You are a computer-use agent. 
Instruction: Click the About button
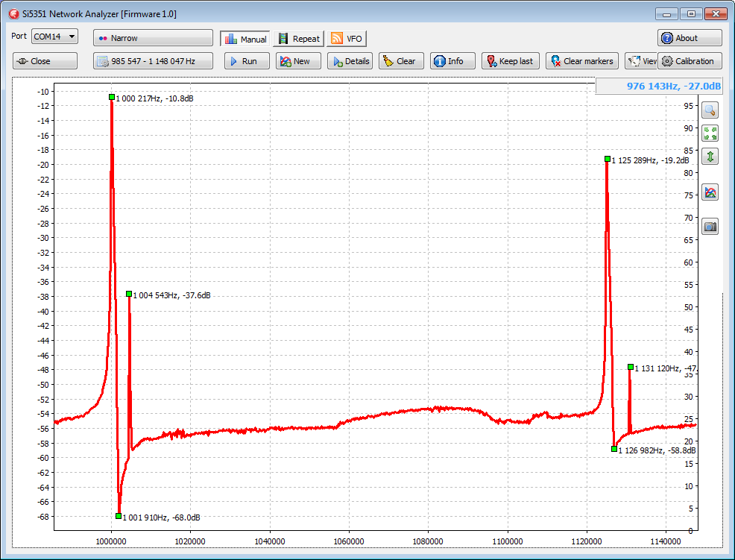click(x=689, y=38)
